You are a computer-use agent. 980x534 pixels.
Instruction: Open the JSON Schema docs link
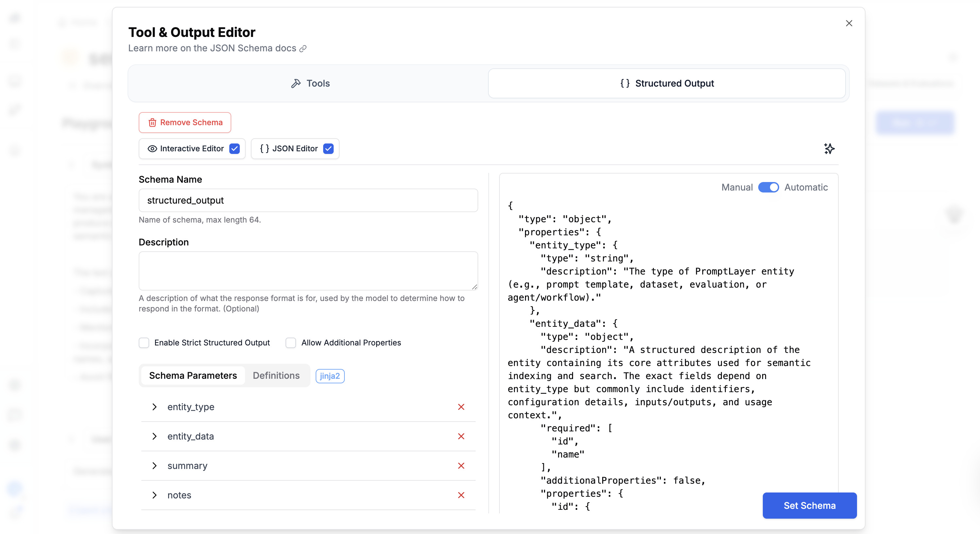(x=217, y=48)
